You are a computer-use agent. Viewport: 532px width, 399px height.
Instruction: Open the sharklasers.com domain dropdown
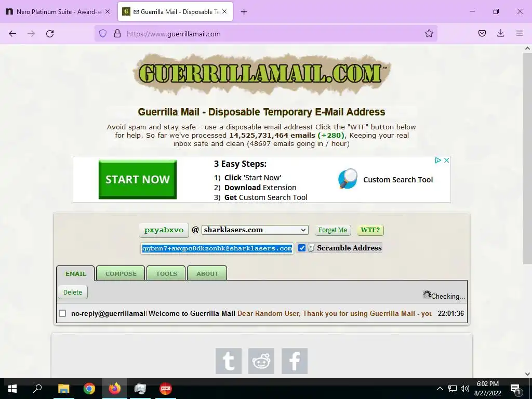pyautogui.click(x=255, y=230)
